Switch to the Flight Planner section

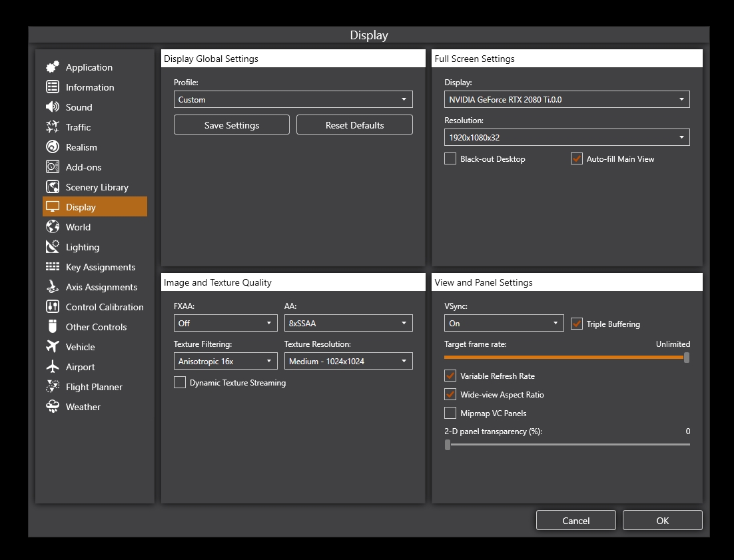tap(53, 386)
